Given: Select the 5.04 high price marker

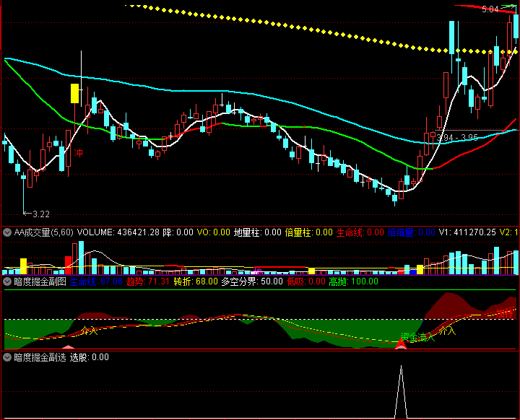Looking at the screenshot, I should (x=490, y=9).
